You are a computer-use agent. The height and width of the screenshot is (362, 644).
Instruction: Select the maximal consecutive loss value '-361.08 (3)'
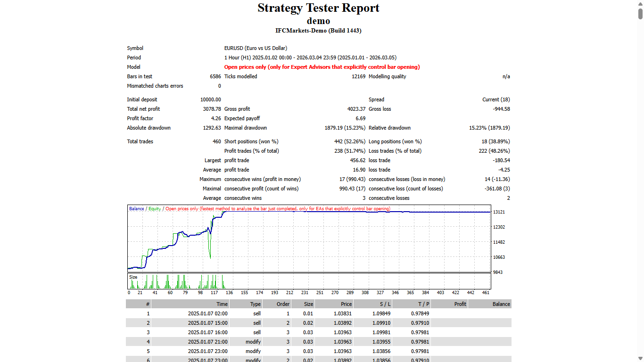496,189
